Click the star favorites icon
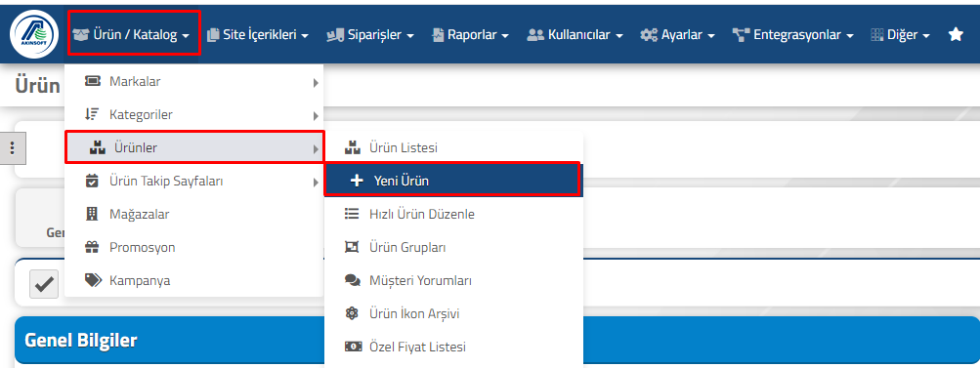 [x=956, y=35]
